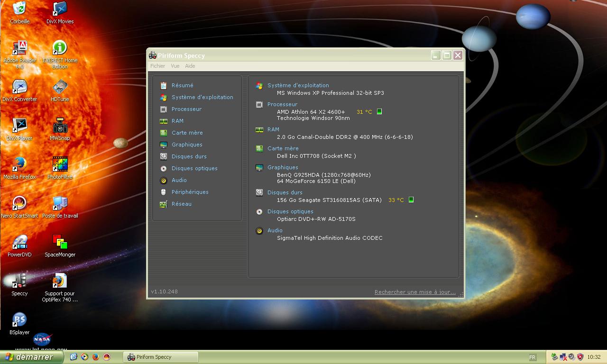The height and width of the screenshot is (364, 607).
Task: Open the Fichier menu
Action: click(157, 66)
